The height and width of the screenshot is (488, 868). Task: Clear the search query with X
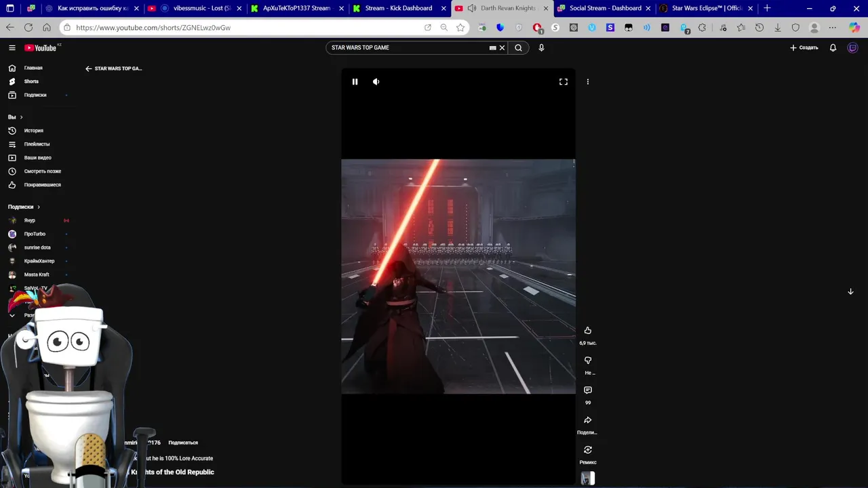click(502, 47)
